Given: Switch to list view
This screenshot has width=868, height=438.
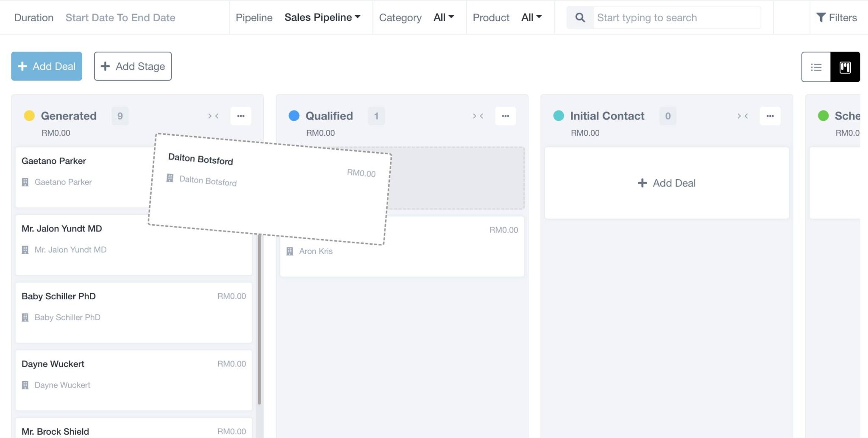Looking at the screenshot, I should [816, 67].
